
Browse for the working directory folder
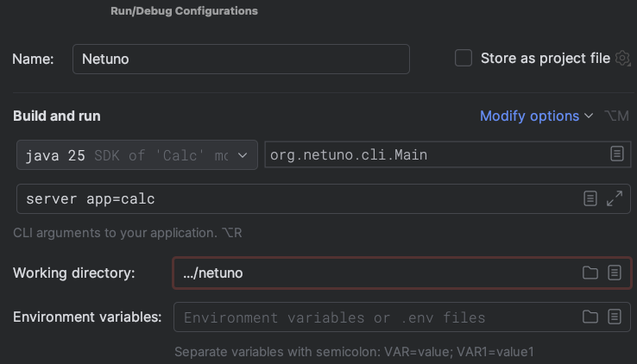click(590, 273)
